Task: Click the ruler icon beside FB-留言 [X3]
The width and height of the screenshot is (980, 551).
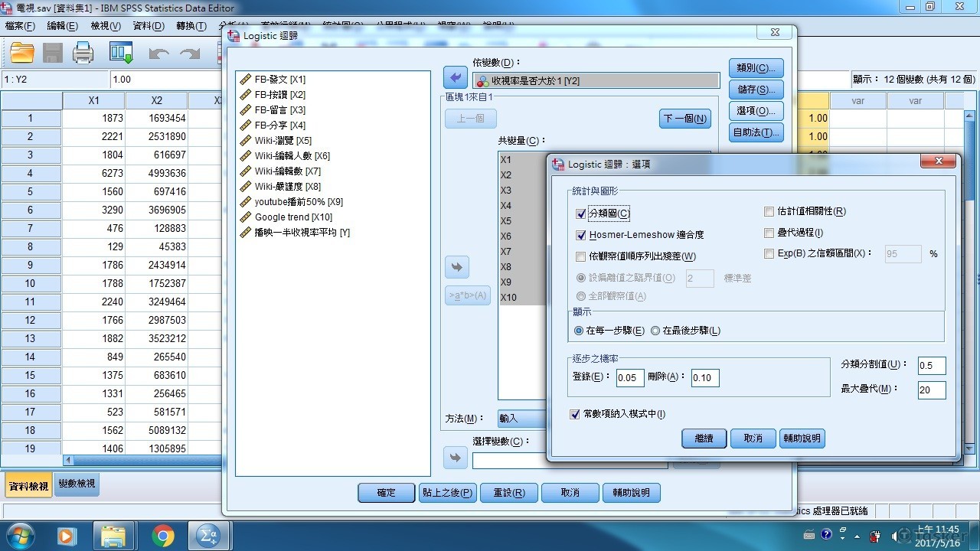Action: click(x=246, y=109)
